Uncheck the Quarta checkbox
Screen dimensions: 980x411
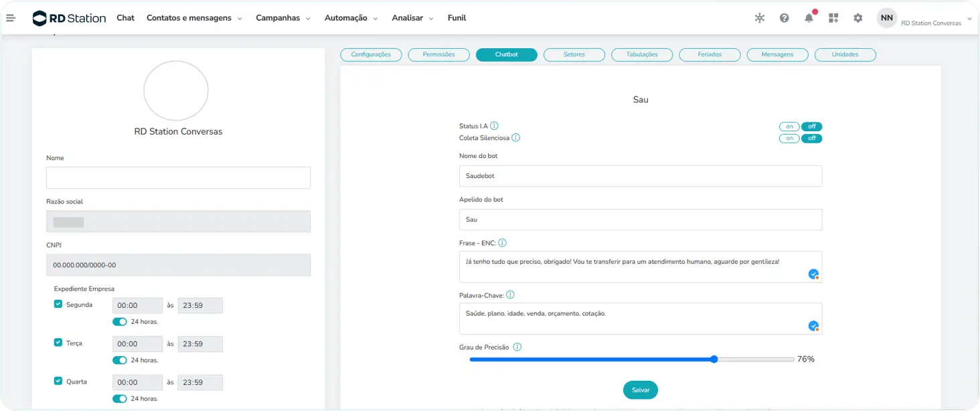58,381
